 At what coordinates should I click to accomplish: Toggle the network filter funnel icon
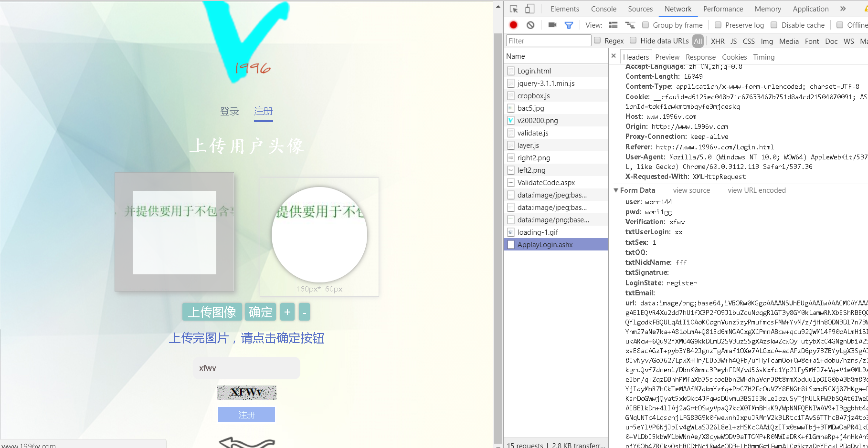(x=569, y=25)
